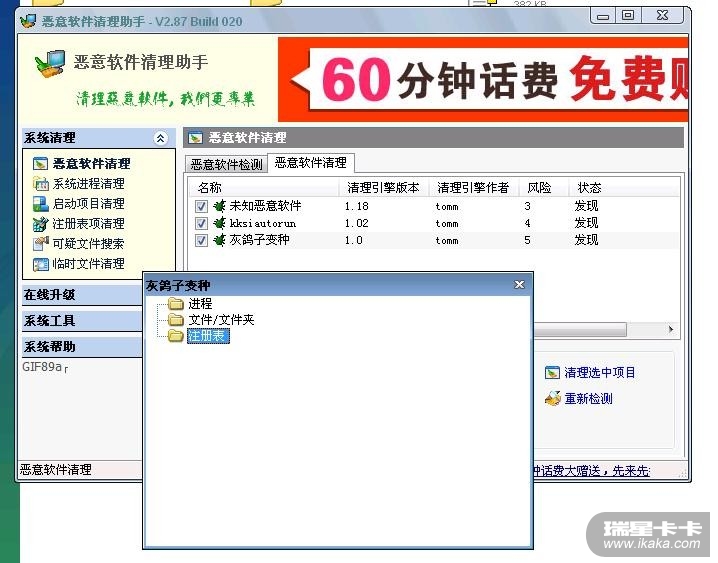Expand the 系统工具 sidebar section

[82, 321]
